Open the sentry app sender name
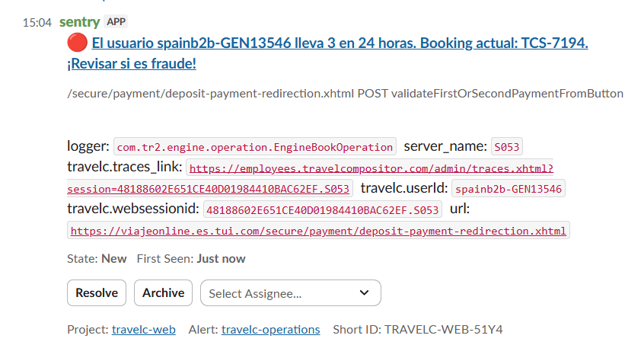Screen dimensions: 644x345 click(x=79, y=22)
